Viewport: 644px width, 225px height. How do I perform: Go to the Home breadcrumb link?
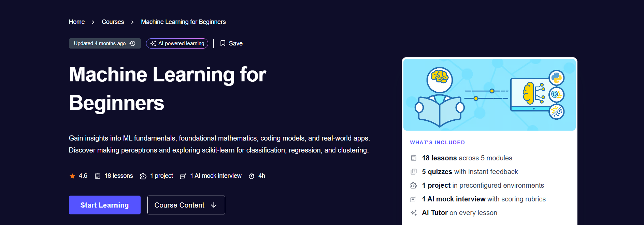[x=77, y=22]
